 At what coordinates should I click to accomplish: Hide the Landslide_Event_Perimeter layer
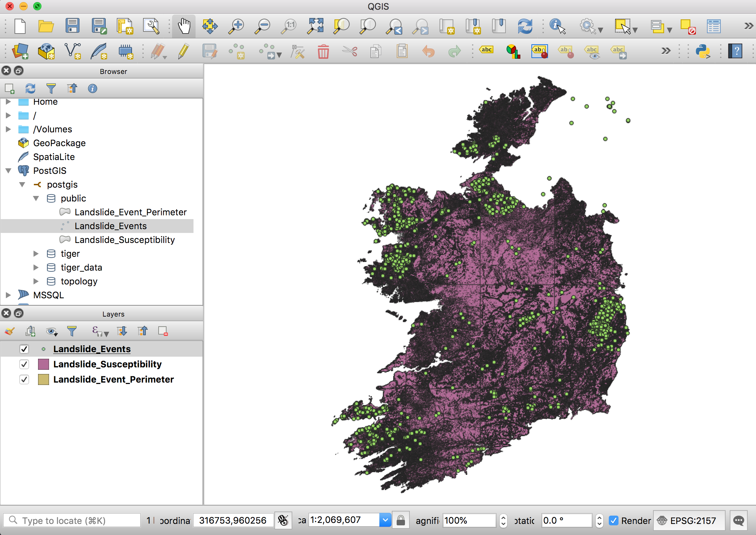[24, 379]
